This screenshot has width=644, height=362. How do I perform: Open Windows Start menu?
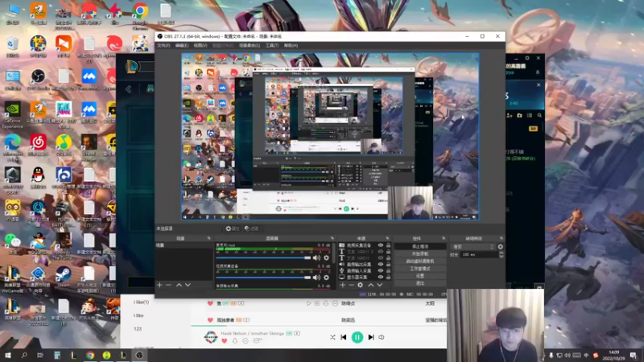click(x=8, y=356)
